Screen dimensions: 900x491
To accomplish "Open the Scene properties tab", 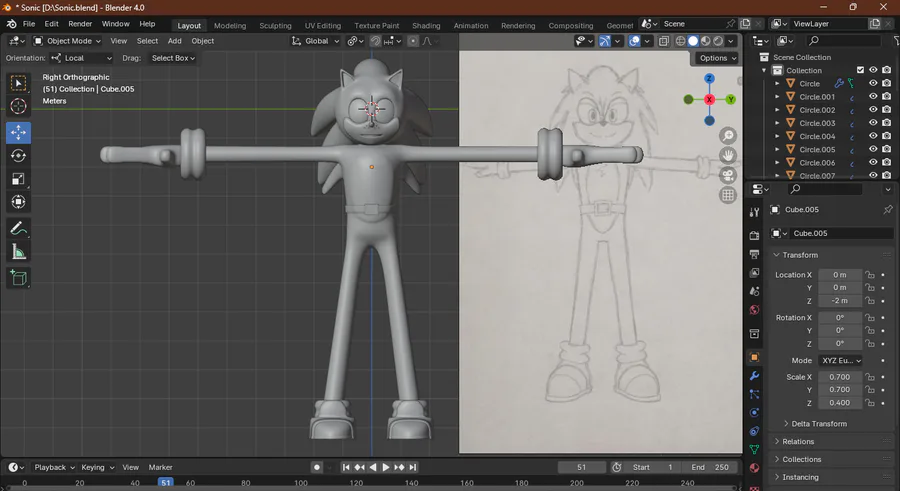I will (x=754, y=291).
